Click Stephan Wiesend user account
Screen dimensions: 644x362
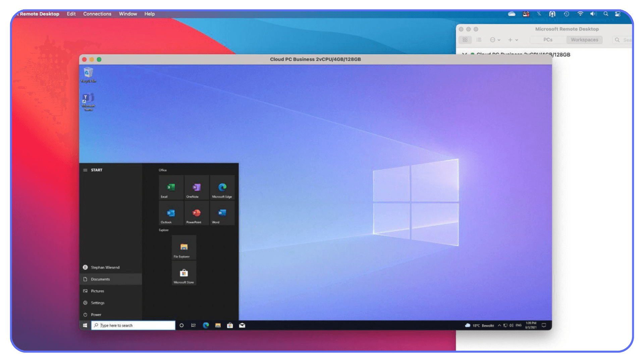pyautogui.click(x=111, y=267)
